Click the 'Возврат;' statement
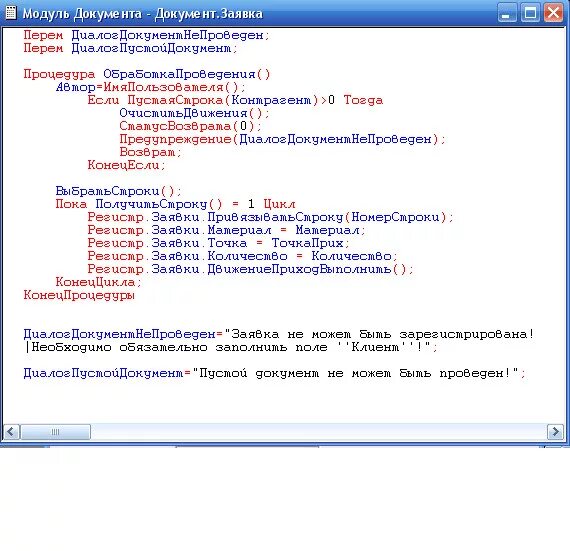Image resolution: width=570 pixels, height=551 pixels. point(150,152)
